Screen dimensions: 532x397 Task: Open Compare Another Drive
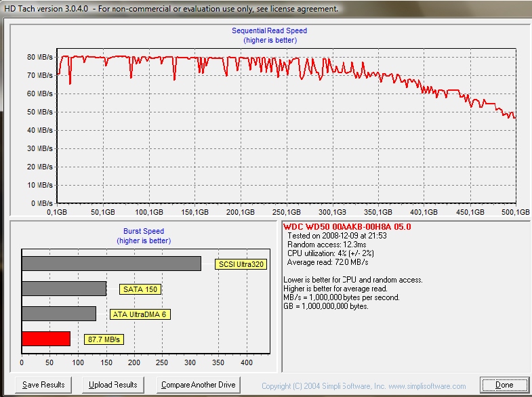(199, 385)
